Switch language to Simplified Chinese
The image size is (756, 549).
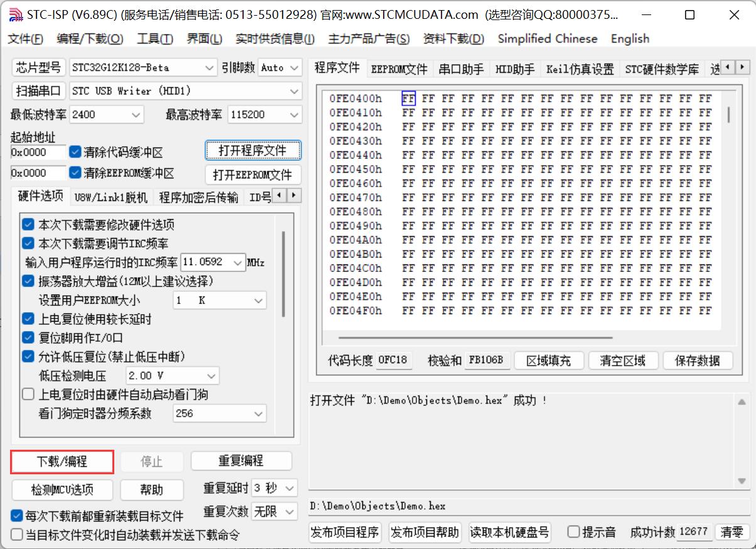(x=548, y=39)
